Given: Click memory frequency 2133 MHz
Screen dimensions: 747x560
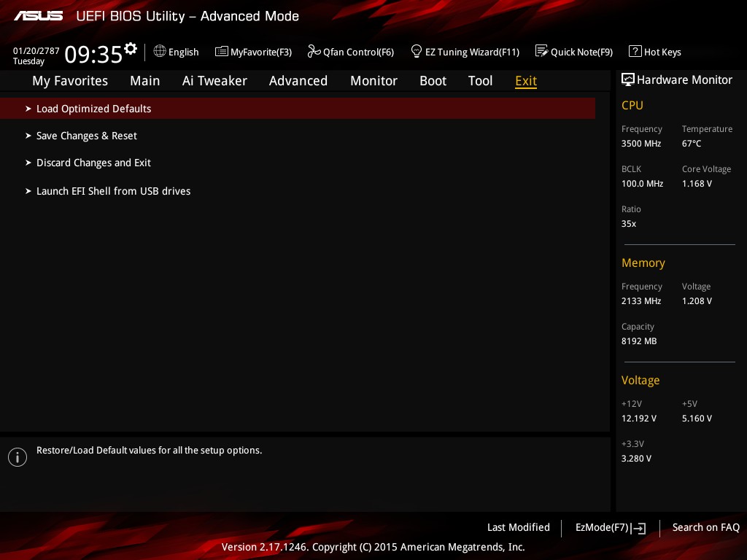Looking at the screenshot, I should pos(640,301).
